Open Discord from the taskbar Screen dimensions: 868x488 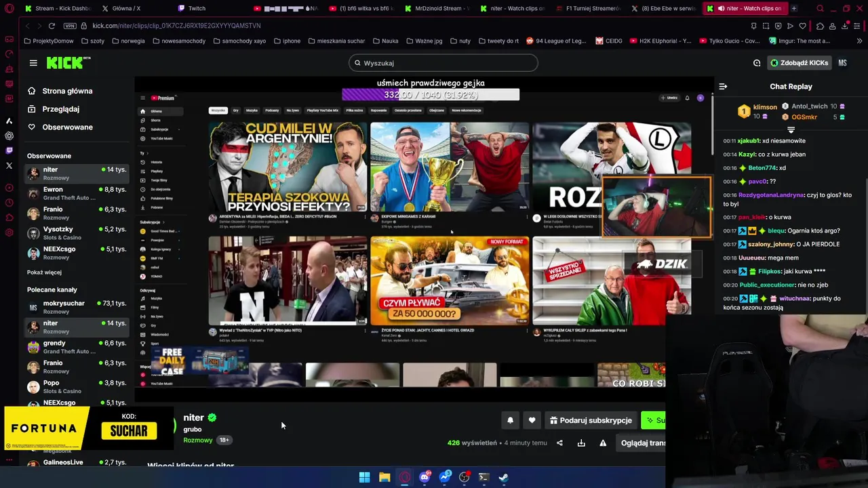[x=425, y=477]
